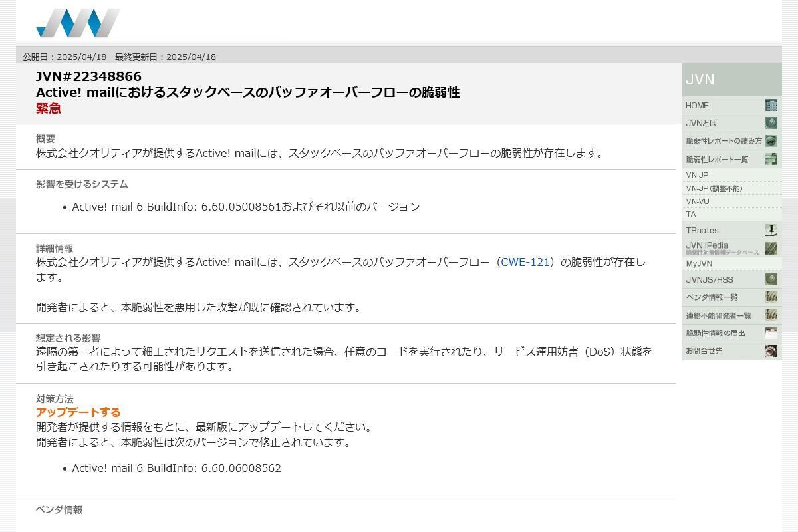Click the アップデートする link
Screen dimensions: 798x532
coord(78,412)
